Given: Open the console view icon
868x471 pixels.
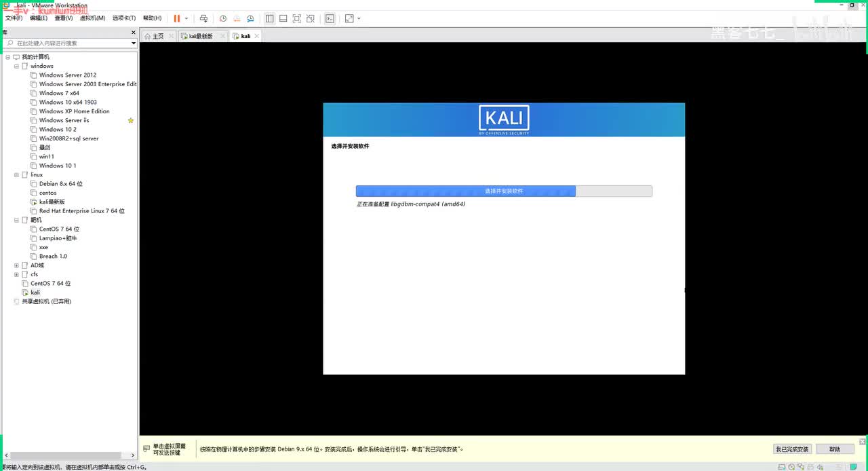Looking at the screenshot, I should [x=330, y=18].
